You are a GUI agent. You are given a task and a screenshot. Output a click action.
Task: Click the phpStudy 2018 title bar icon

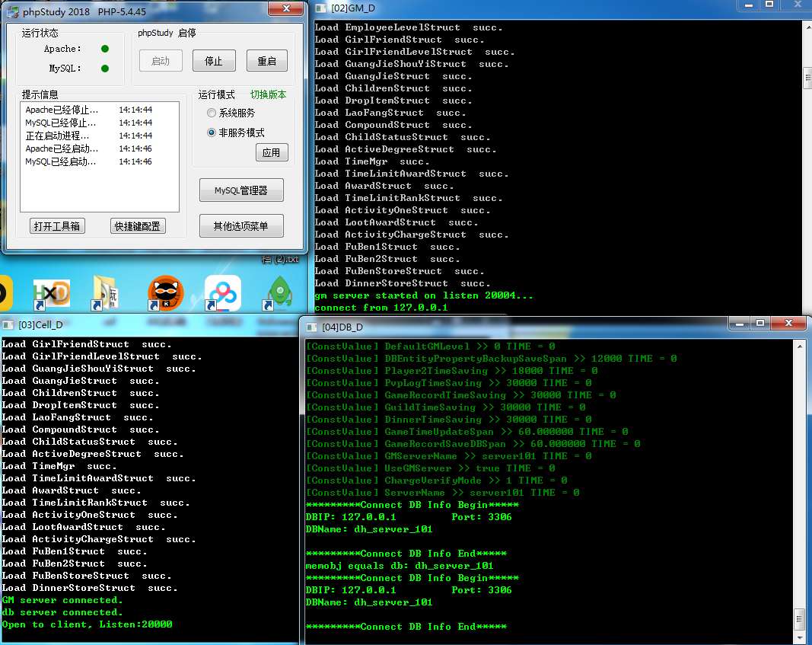coord(13,9)
